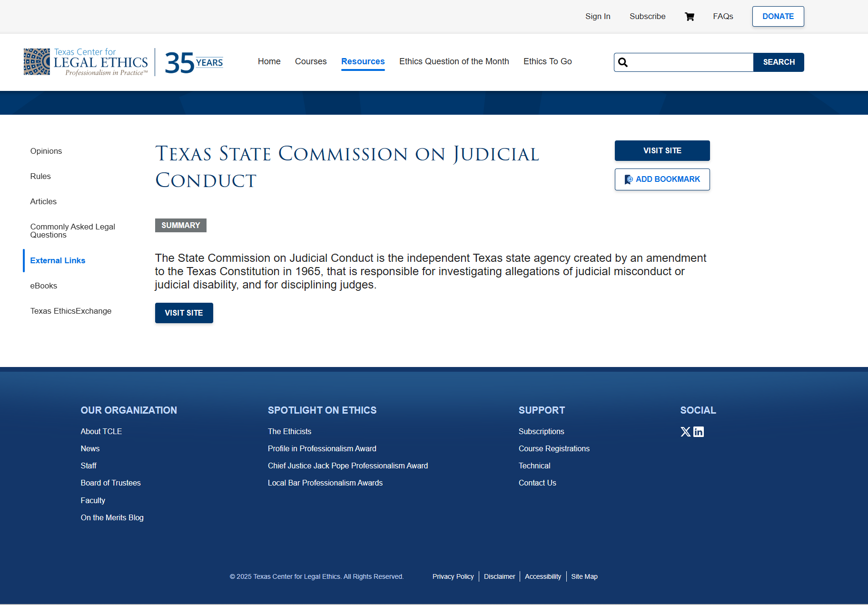Image resolution: width=868 pixels, height=605 pixels.
Task: Click the blue Search button
Action: (x=779, y=62)
